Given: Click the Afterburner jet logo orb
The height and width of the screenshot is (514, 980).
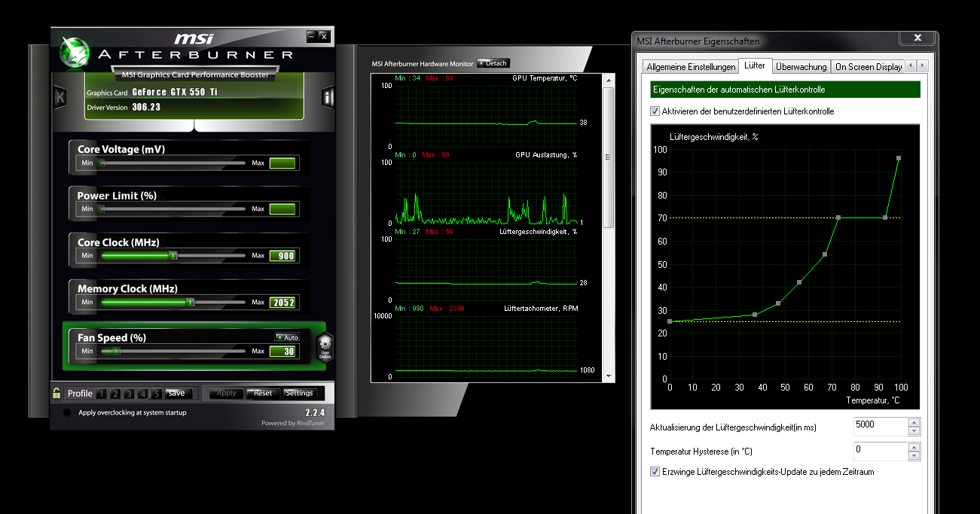Looking at the screenshot, I should point(74,52).
